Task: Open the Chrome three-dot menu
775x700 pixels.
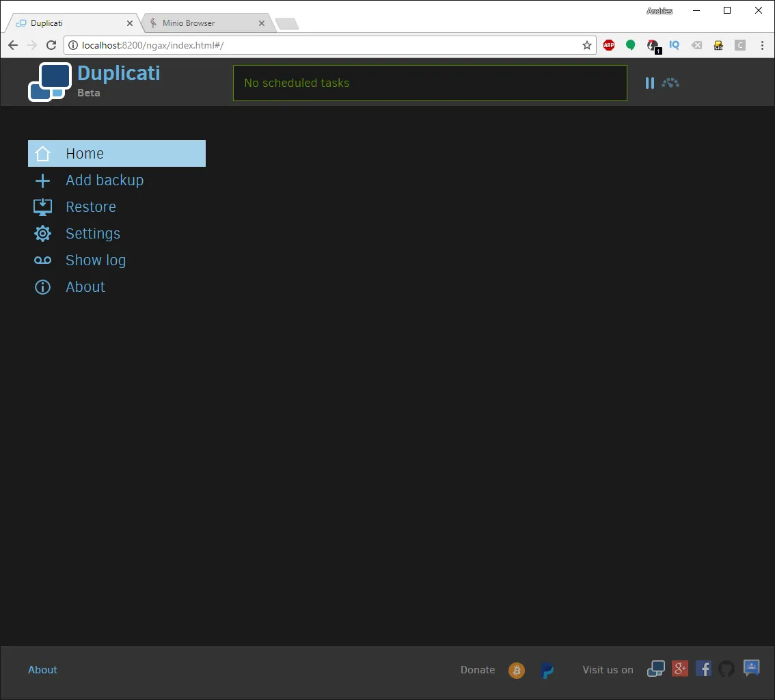Action: 762,46
